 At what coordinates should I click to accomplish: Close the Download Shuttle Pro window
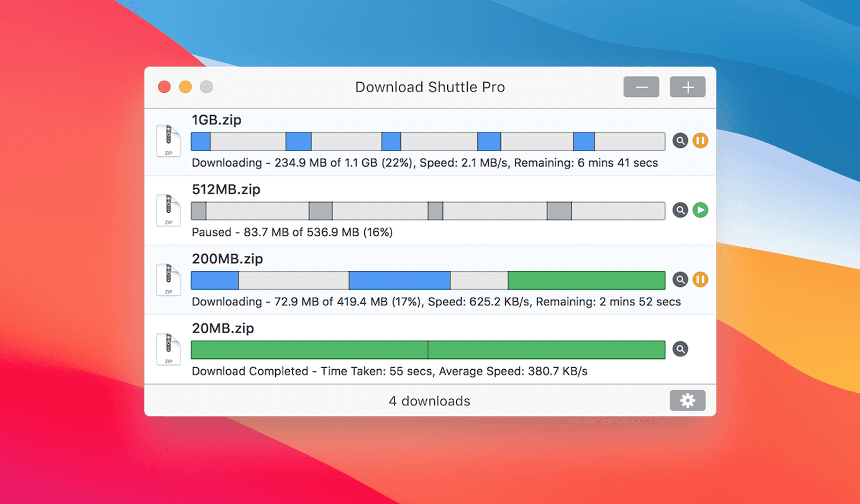coord(164,87)
